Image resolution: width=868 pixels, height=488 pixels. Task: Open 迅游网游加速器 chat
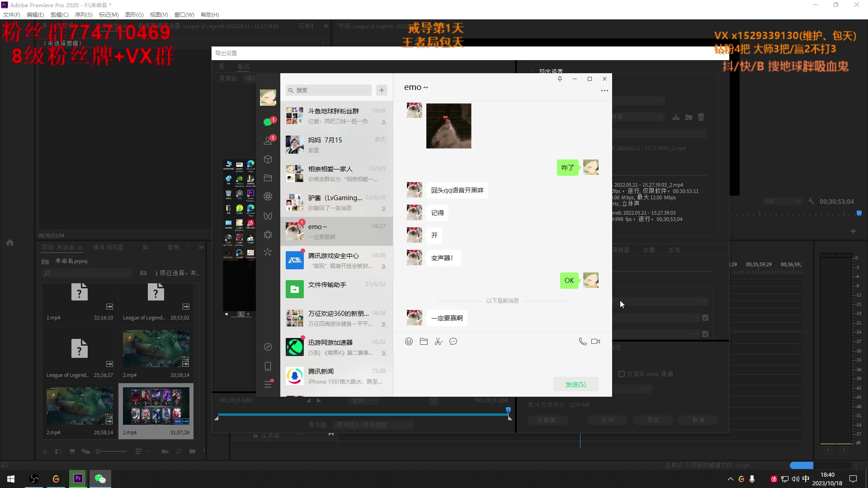click(x=336, y=347)
